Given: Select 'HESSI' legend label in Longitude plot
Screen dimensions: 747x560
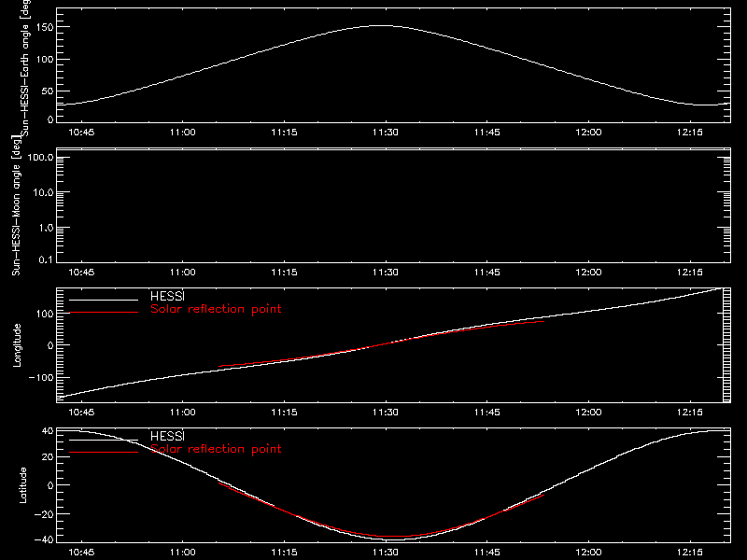Looking at the screenshot, I should click(x=167, y=296).
